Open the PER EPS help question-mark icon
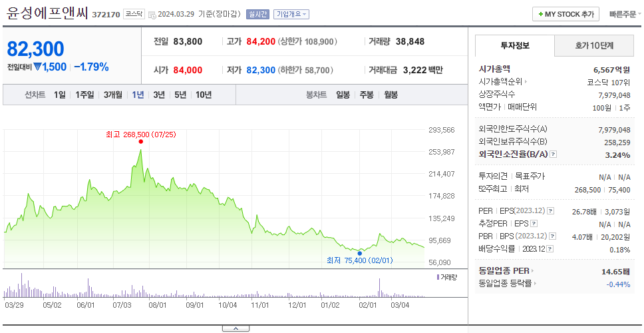The width and height of the screenshot is (644, 333). coord(551,211)
